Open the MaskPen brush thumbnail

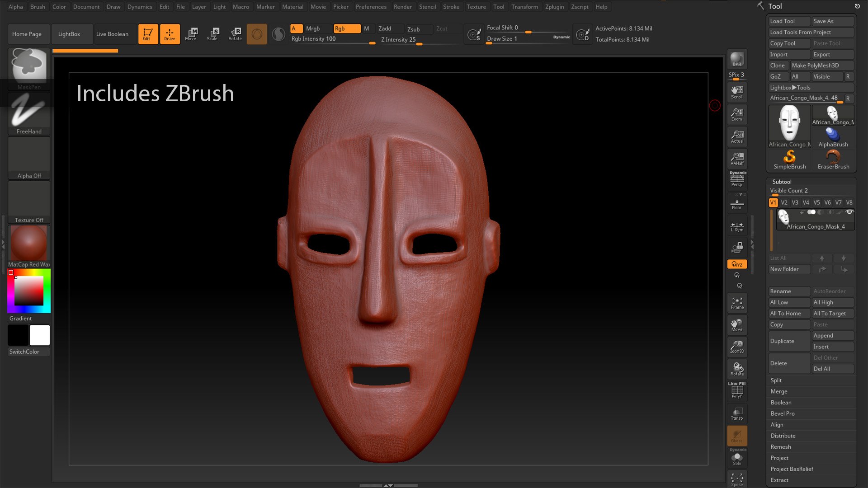coord(29,69)
